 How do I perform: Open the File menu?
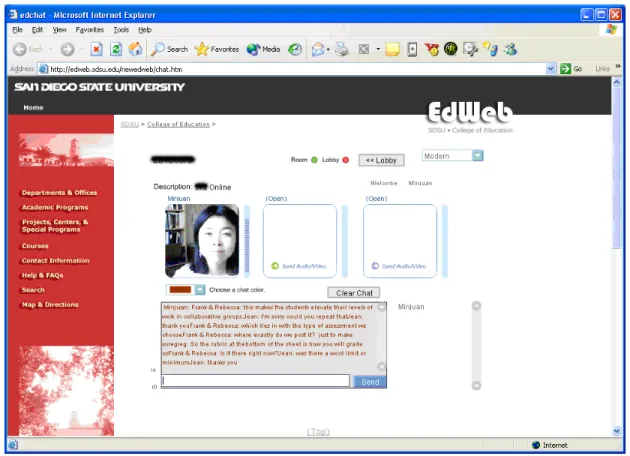[17, 30]
